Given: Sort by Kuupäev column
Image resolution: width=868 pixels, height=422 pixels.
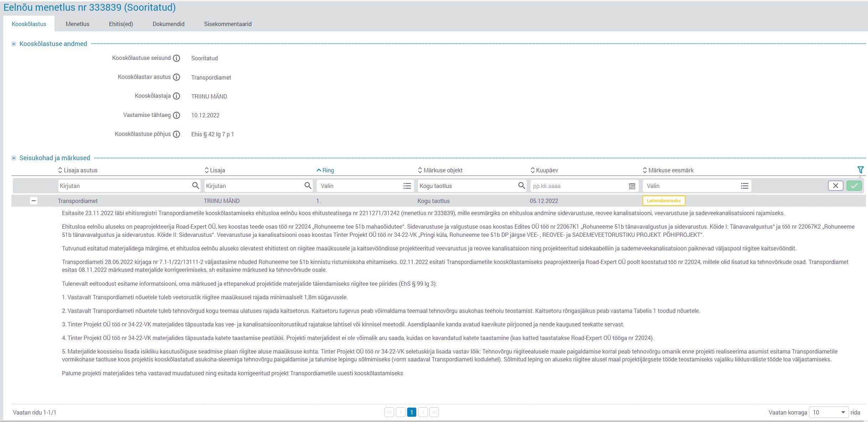Looking at the screenshot, I should click(544, 170).
